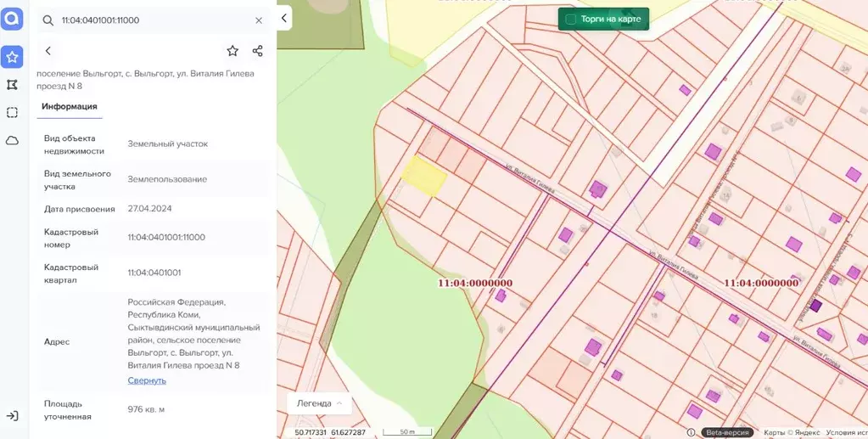Click the "Beta-версия" badge
Image resolution: width=868 pixels, height=439 pixels.
(x=729, y=432)
